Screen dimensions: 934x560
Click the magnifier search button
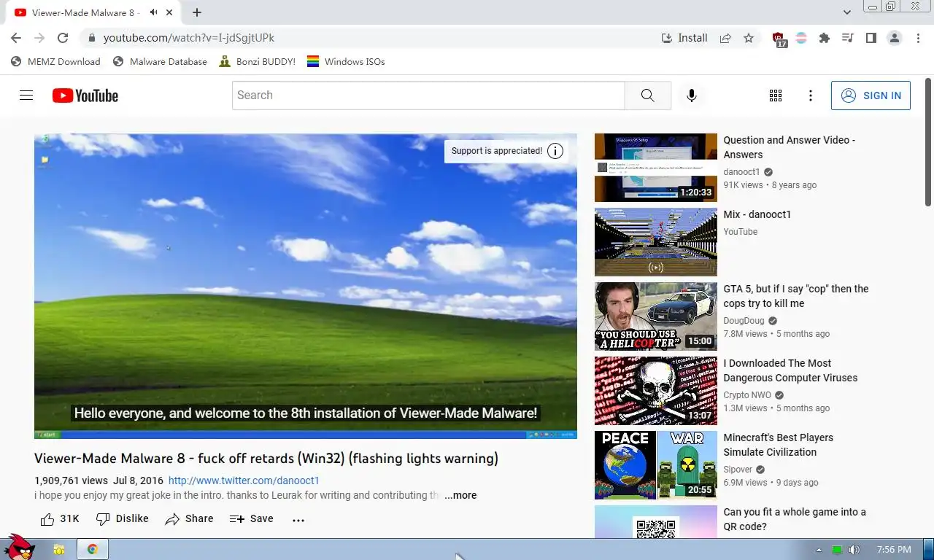click(x=648, y=96)
